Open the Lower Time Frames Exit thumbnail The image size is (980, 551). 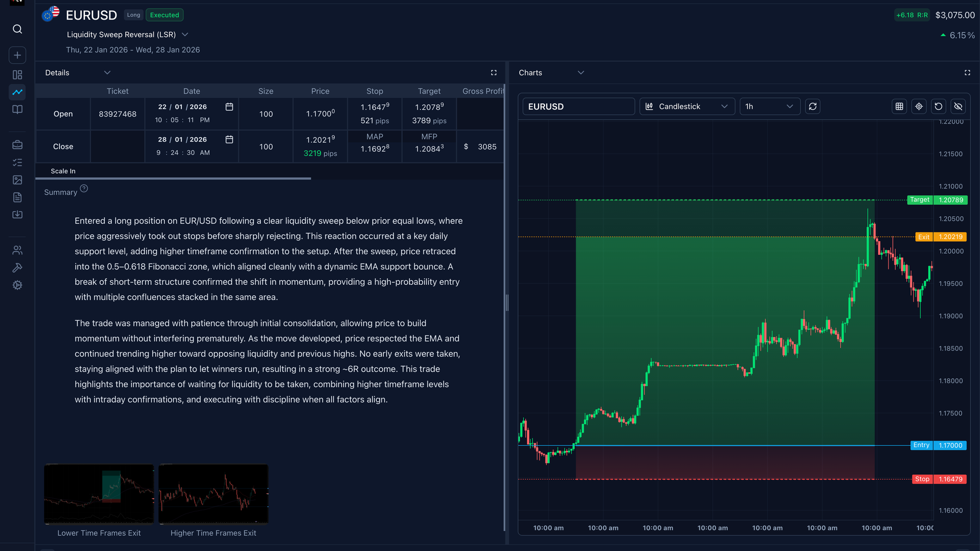point(99,494)
